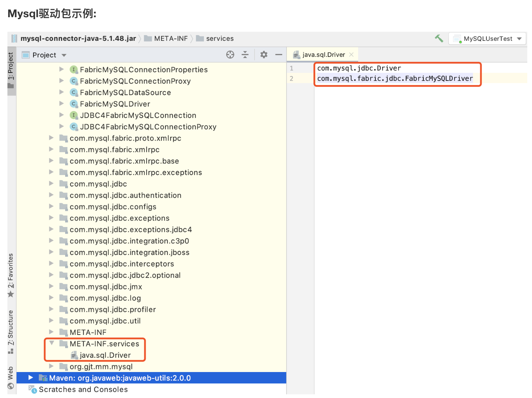Viewport: 532px width, 398px height.
Task: Click the Scratches and Consoles icon
Action: pos(33,389)
